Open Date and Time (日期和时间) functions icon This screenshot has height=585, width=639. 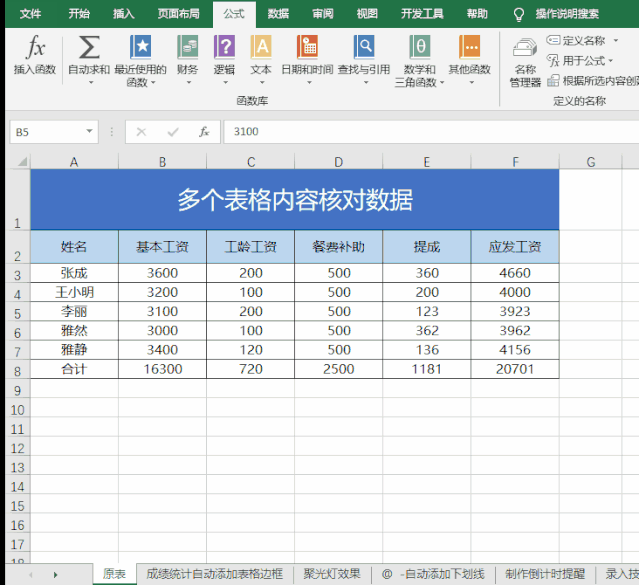[x=307, y=47]
